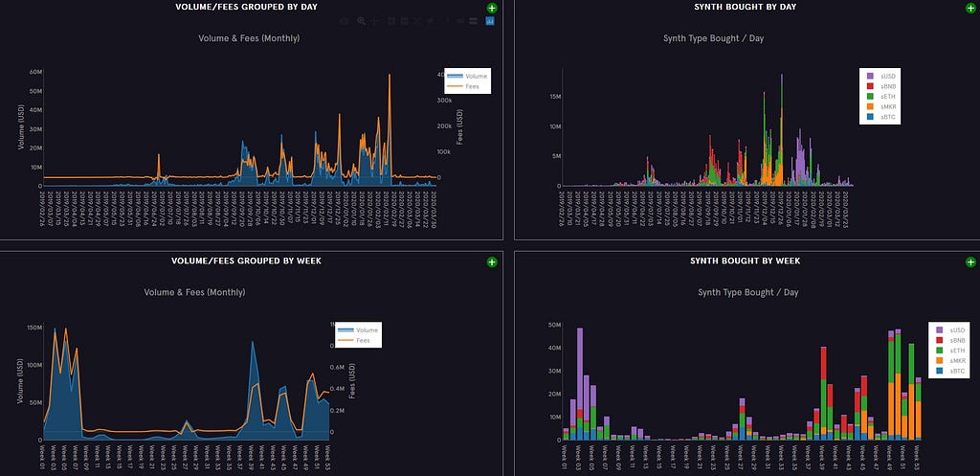
Task: Toggle sBNB series in weekly synth legend
Action: (x=949, y=340)
